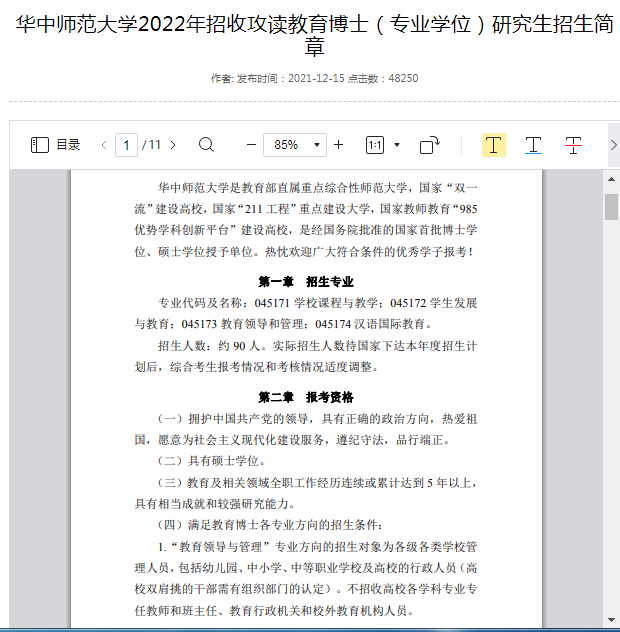The height and width of the screenshot is (632, 620).
Task: Click the publish date 2021-12-15 text
Action: tap(316, 78)
